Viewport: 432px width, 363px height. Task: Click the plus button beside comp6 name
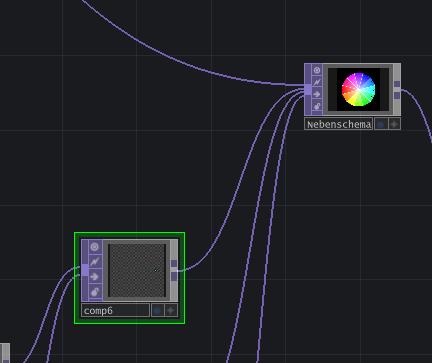pyautogui.click(x=171, y=311)
